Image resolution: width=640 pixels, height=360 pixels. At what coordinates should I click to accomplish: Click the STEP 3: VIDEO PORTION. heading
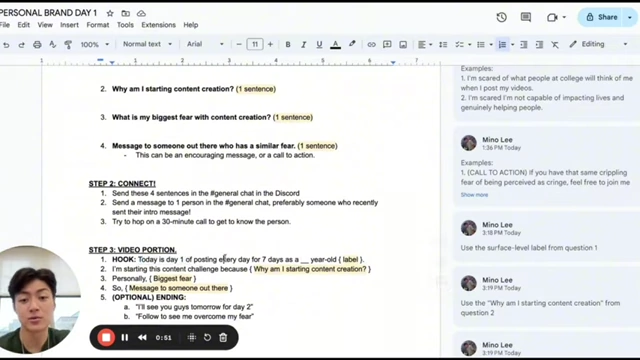[133, 250]
